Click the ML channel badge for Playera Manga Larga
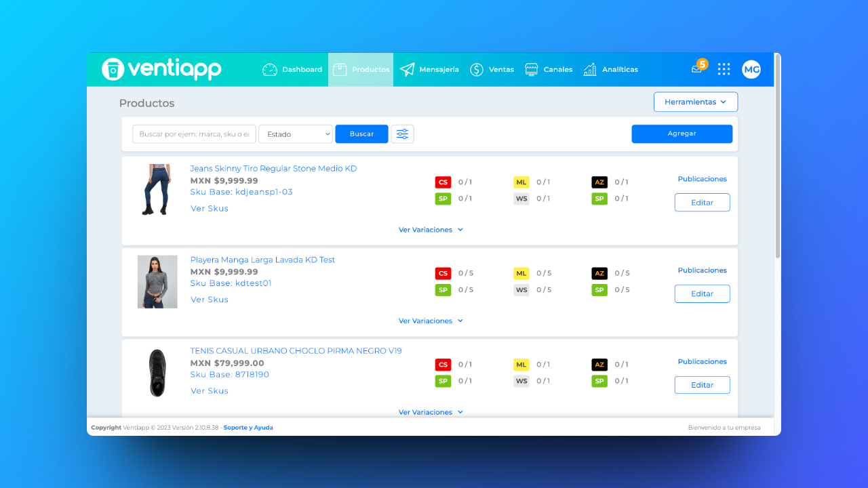The height and width of the screenshot is (488, 868). tap(521, 273)
